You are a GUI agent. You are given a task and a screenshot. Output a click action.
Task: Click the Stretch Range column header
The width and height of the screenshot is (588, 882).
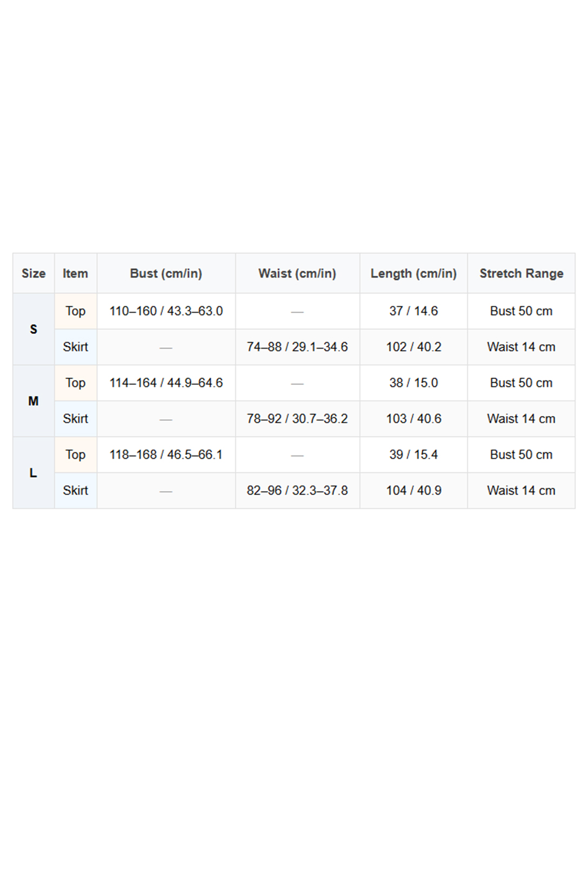click(x=521, y=273)
